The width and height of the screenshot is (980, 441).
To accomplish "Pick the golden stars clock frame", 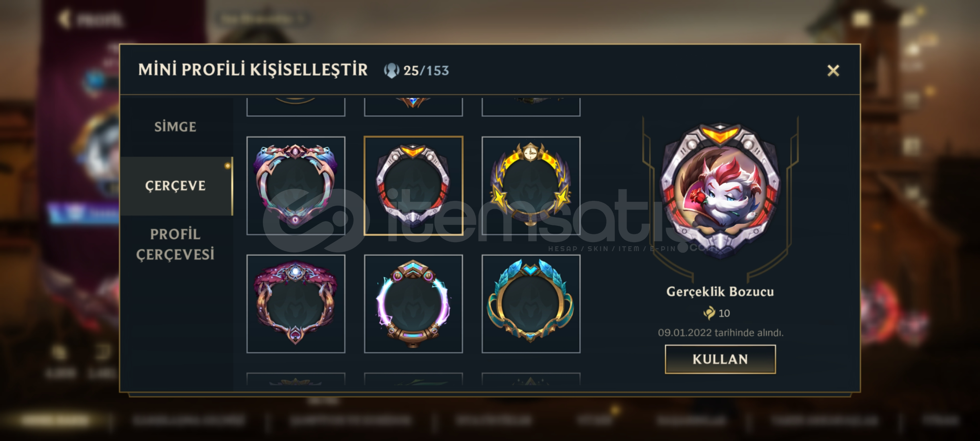I will tap(531, 186).
